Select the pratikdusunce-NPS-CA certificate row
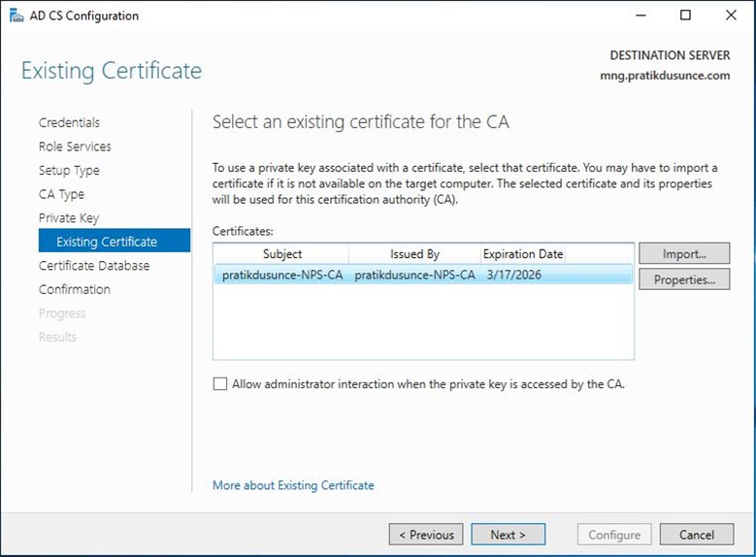Screen dimensions: 756x557 [423, 275]
